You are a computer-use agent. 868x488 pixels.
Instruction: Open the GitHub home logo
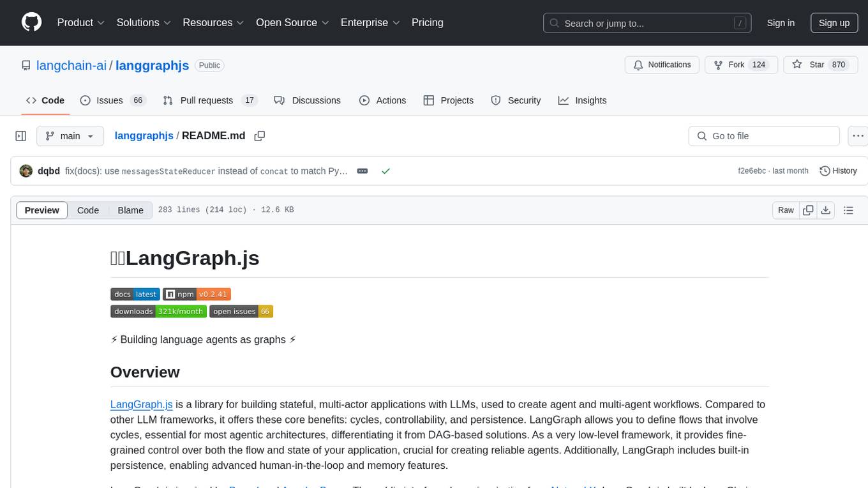pyautogui.click(x=31, y=22)
